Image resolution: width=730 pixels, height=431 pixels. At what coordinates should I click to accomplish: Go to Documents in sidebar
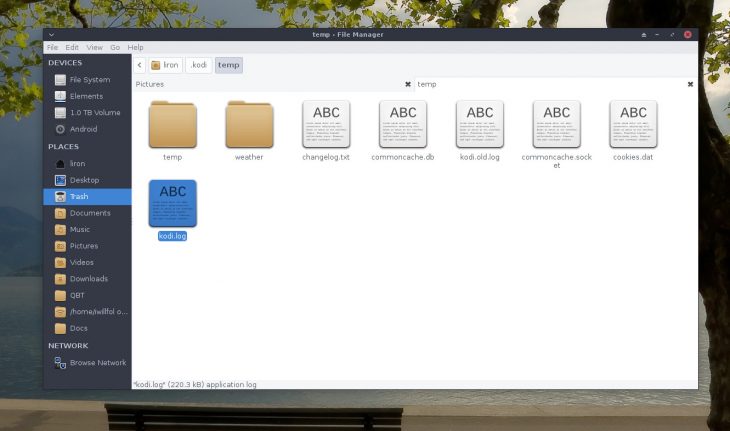[x=88, y=213]
